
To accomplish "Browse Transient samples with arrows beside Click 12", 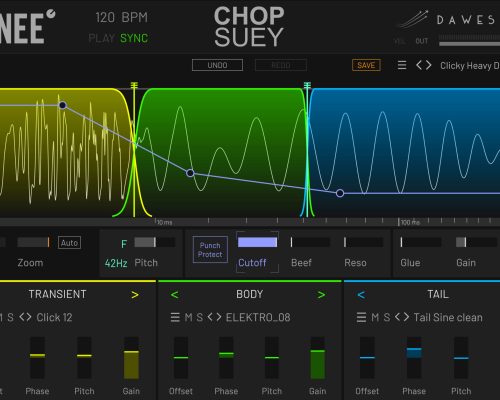I will (x=25, y=317).
